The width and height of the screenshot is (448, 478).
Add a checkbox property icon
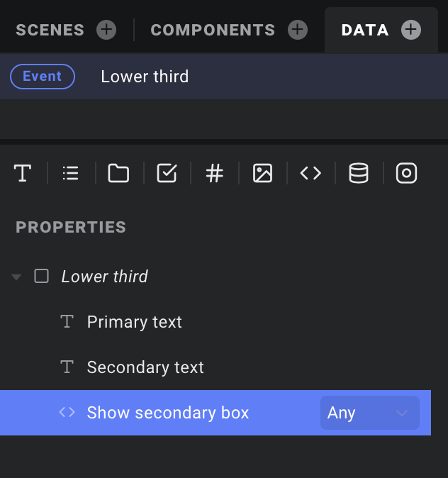pyautogui.click(x=167, y=173)
